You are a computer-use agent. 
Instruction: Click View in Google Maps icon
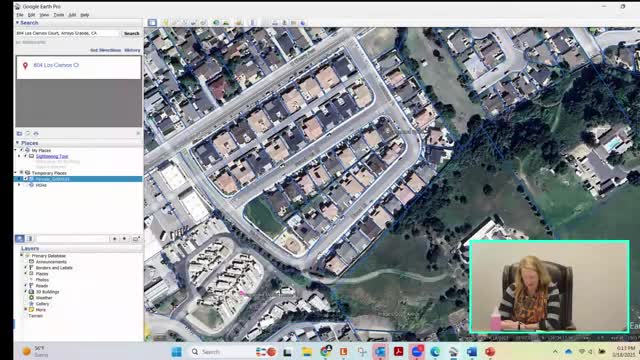coord(293,22)
